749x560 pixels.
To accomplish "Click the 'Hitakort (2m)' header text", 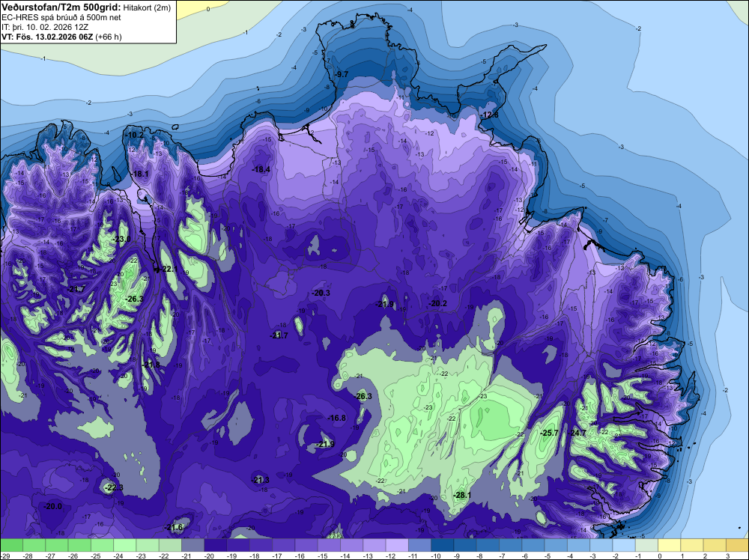I will [147, 7].
